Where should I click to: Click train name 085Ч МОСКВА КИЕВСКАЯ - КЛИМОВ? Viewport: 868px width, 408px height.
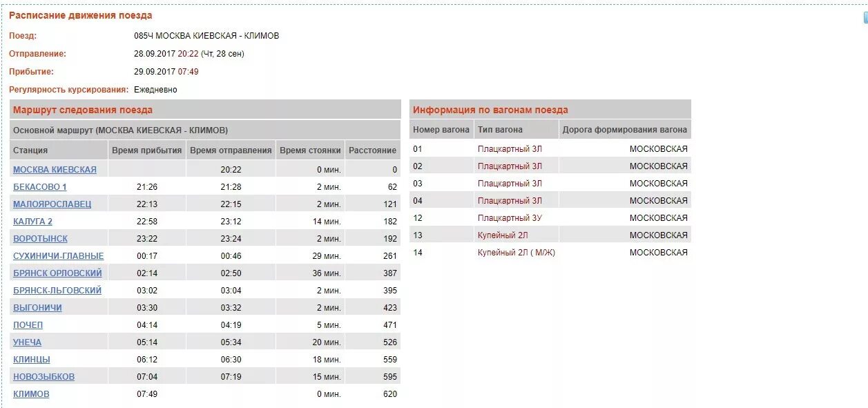(x=206, y=36)
